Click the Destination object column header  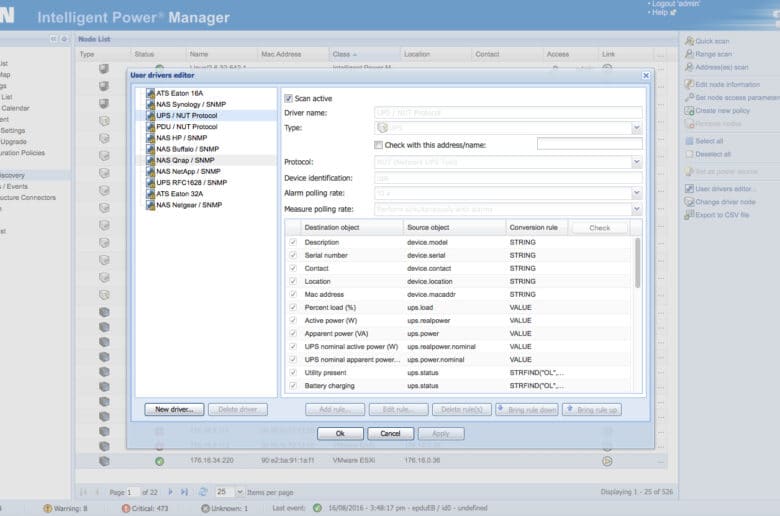coord(351,227)
